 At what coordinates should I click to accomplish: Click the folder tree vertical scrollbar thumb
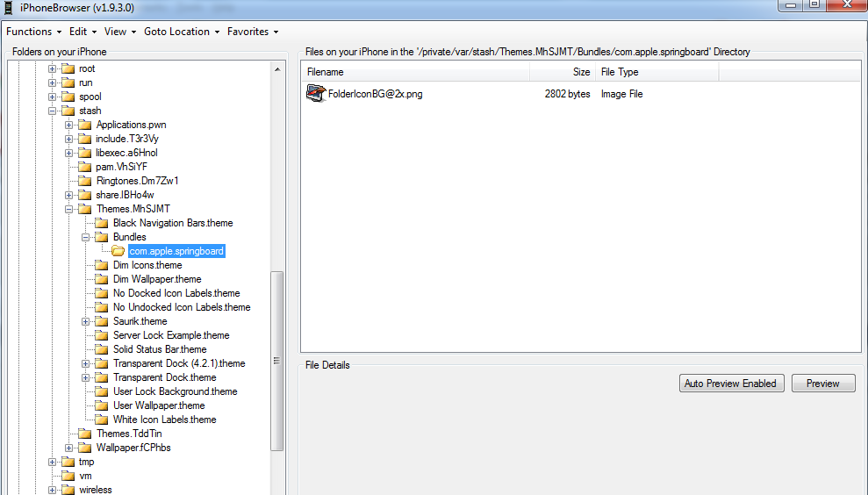pyautogui.click(x=277, y=361)
